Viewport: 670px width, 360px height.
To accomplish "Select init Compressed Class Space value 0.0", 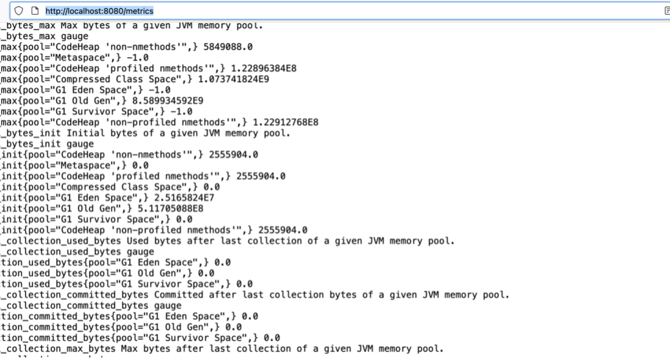I will tap(212, 187).
